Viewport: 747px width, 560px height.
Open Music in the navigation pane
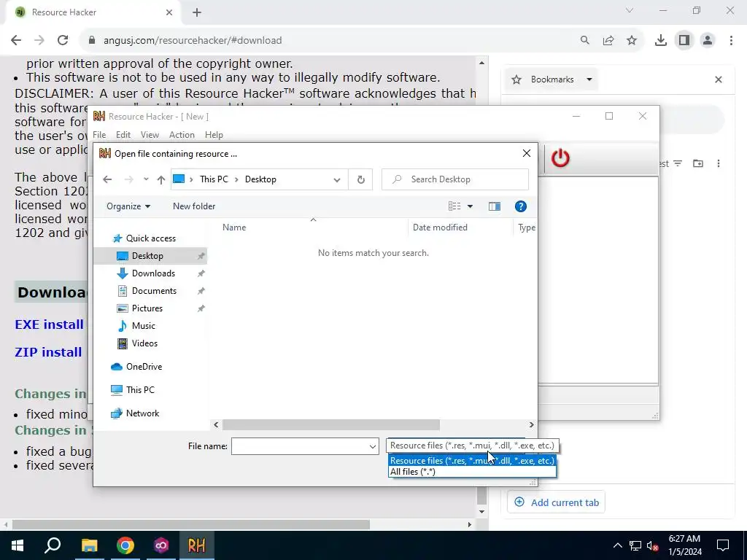pyautogui.click(x=143, y=326)
